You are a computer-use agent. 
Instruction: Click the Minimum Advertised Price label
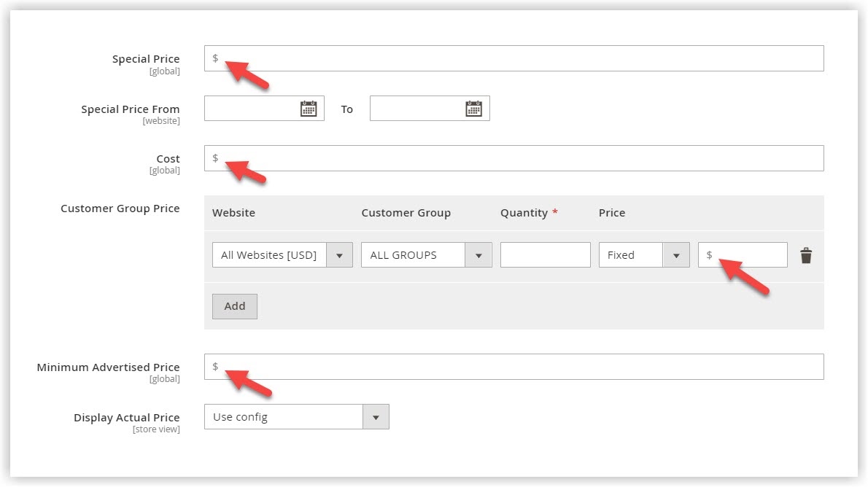108,367
